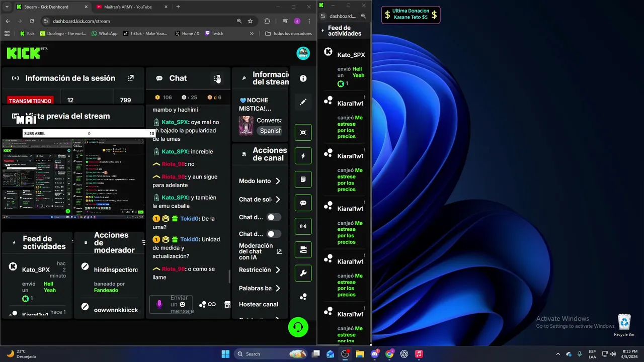Image resolution: width=644 pixels, height=362 pixels.
Task: Click the magnifier icon in activity feed window
Action: click(x=363, y=16)
